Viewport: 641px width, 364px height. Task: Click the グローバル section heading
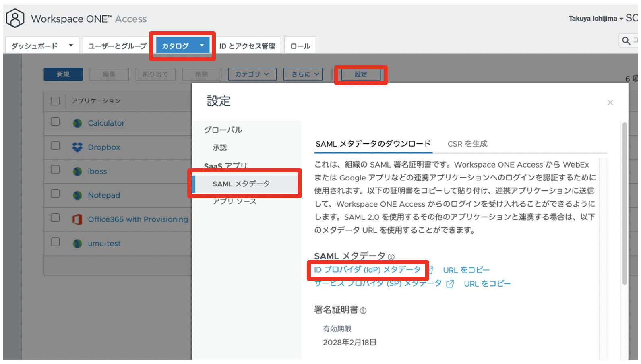(x=223, y=130)
